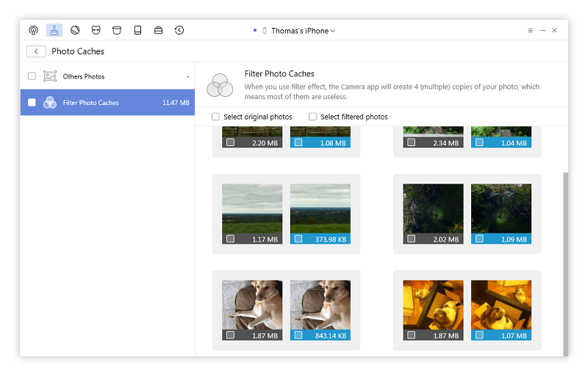Image resolution: width=588 pixels, height=376 pixels.
Task: Select the Filter Photo Caches row
Action: point(107,102)
